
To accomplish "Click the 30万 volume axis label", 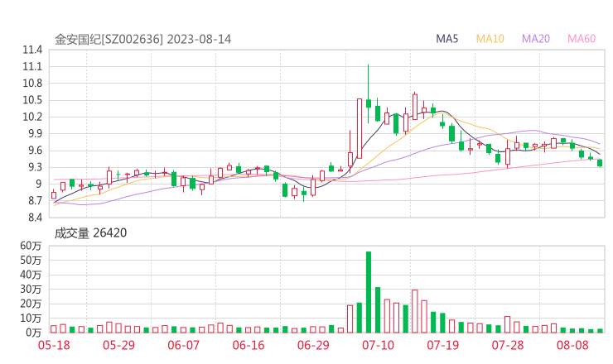I will point(31,289).
